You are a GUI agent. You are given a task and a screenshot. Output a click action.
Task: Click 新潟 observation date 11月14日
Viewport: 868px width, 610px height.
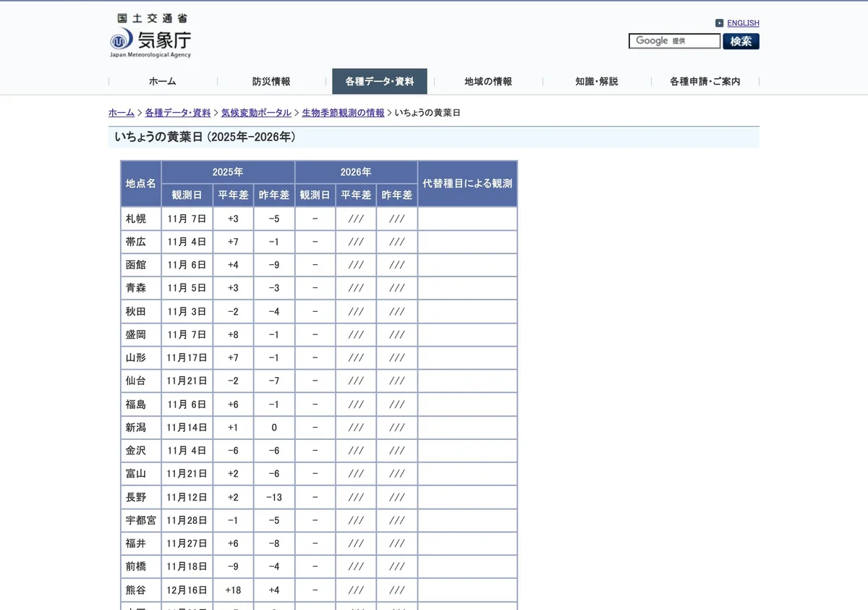point(187,428)
